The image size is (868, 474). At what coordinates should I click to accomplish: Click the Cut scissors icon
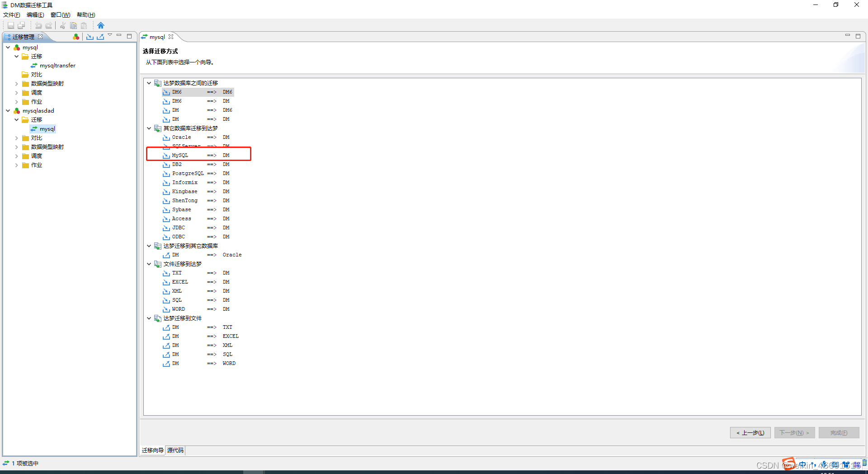tap(63, 25)
